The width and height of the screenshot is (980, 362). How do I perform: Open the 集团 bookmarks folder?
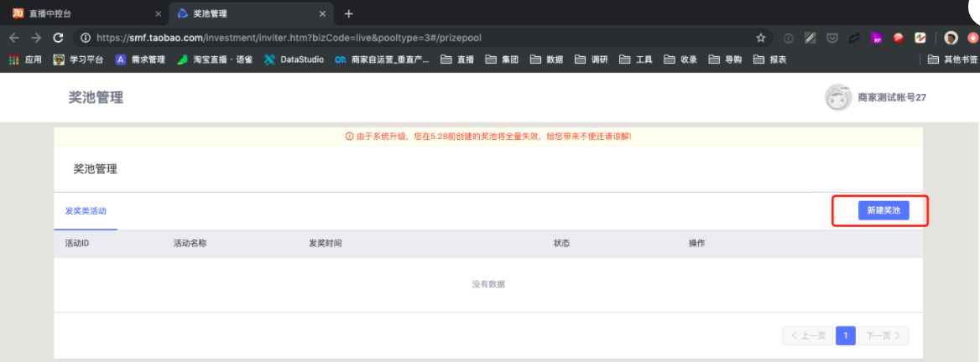502,60
